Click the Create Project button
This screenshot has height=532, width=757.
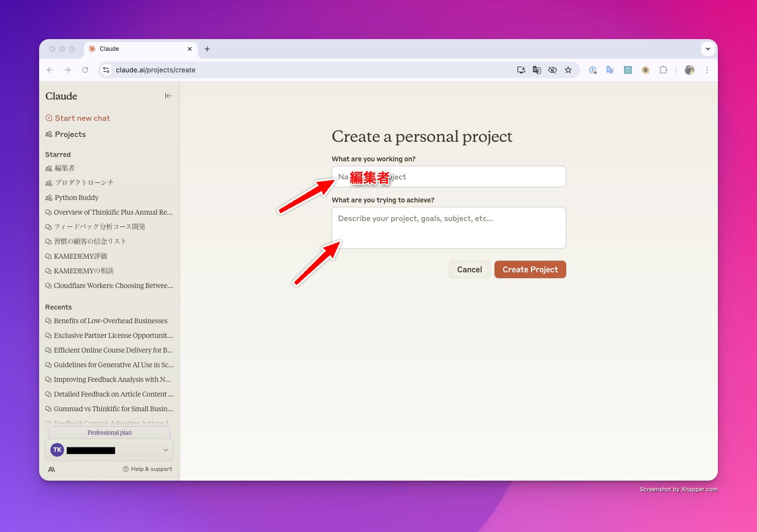click(530, 269)
